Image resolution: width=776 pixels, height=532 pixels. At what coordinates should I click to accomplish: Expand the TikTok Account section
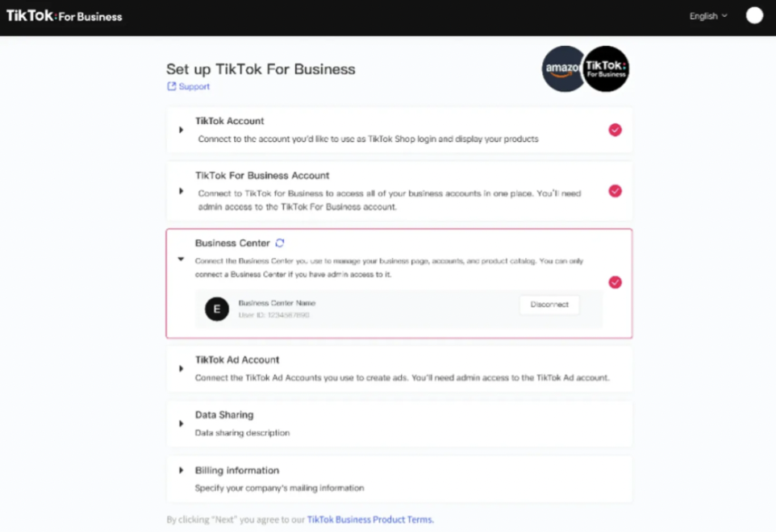[x=181, y=130]
